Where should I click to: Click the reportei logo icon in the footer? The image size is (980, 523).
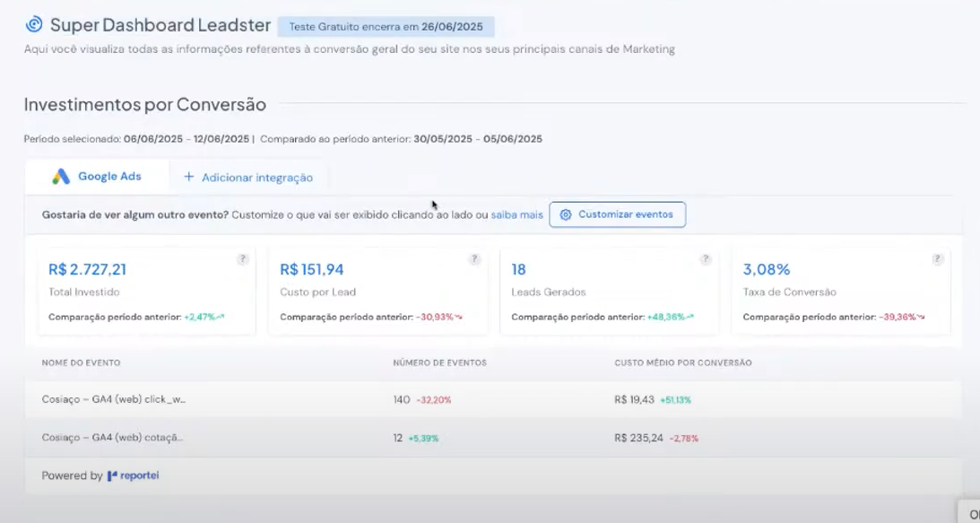coord(112,475)
